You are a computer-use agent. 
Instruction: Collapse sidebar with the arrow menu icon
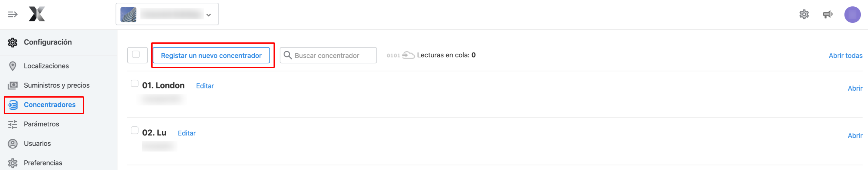pos(12,15)
